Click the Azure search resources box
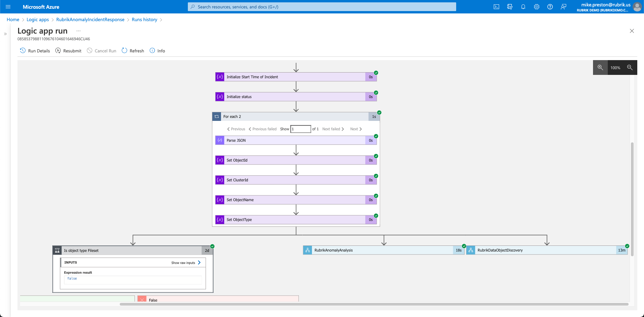Viewport: 644px width, 317px height. pyautogui.click(x=322, y=7)
